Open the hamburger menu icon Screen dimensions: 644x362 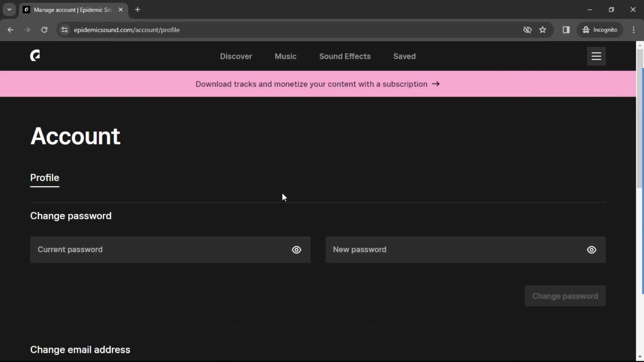(597, 56)
